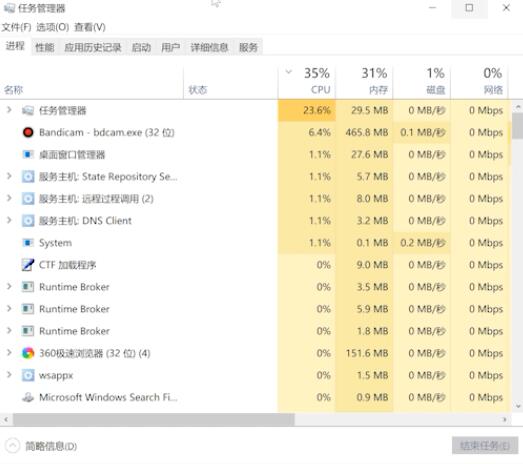
Task: Switch to the 服务 tab
Action: (248, 47)
